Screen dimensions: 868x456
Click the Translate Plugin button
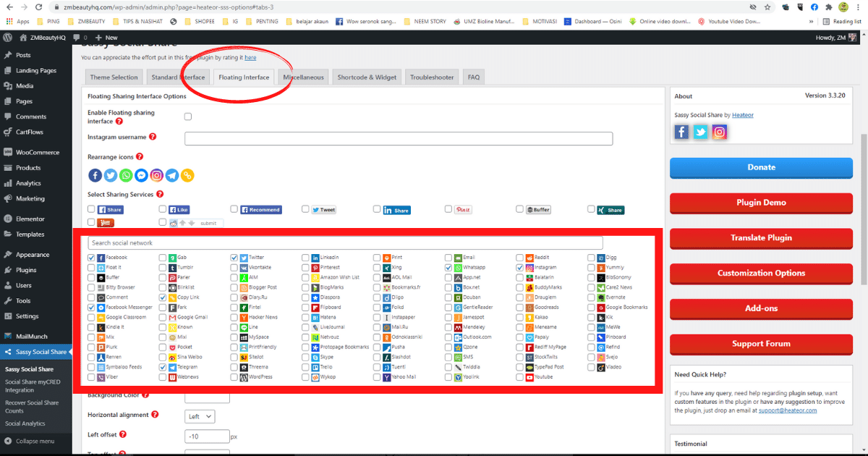click(x=761, y=238)
